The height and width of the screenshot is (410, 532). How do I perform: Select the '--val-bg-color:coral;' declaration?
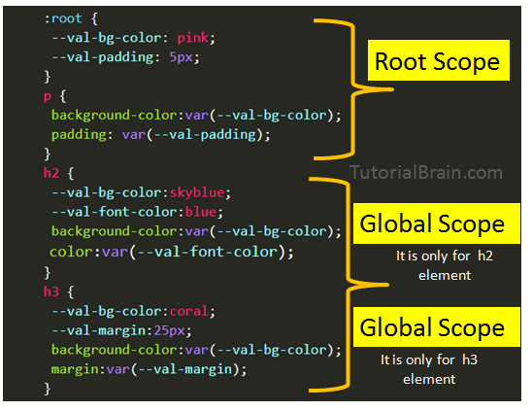tap(133, 312)
